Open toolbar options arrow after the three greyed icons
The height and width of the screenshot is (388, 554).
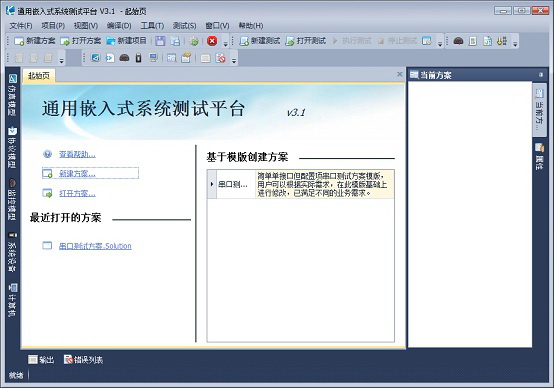(61, 61)
